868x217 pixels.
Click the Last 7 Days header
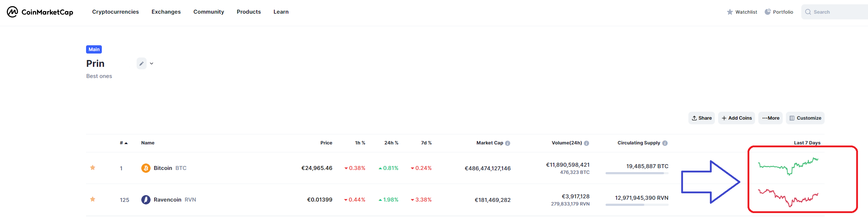pos(807,143)
